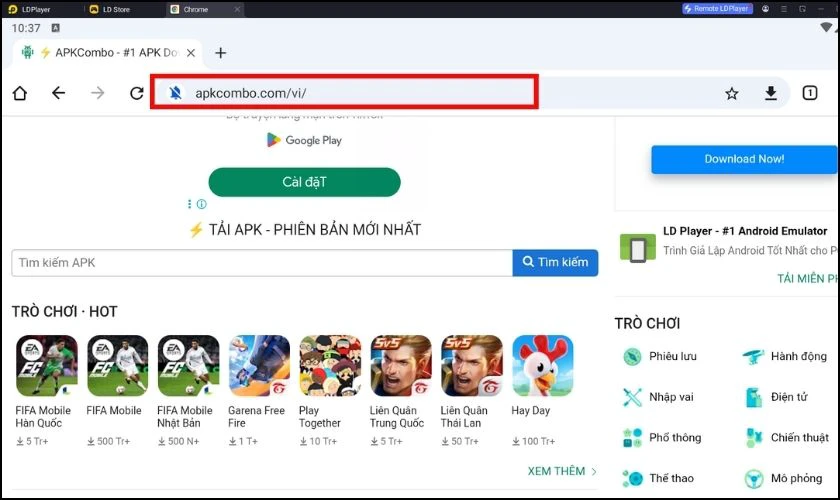840x500 pixels.
Task: Reload the apkcombo page
Action: (x=137, y=93)
